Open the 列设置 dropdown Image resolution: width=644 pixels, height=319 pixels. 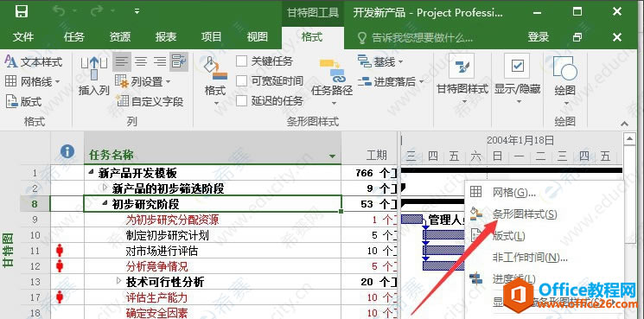143,82
